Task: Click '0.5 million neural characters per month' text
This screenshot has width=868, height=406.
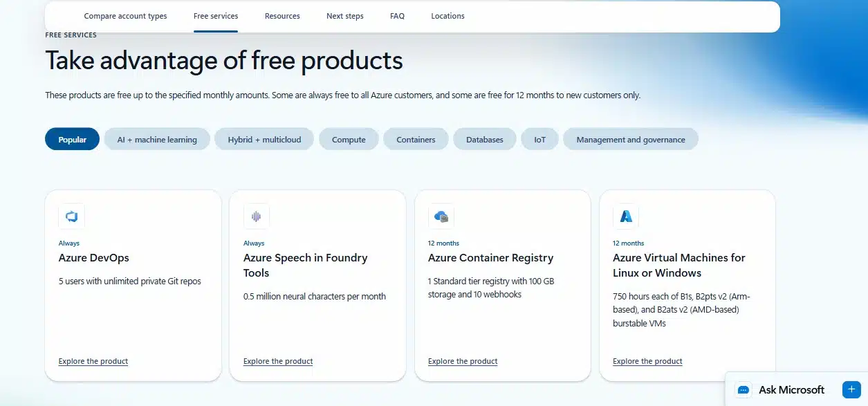Action: click(315, 297)
